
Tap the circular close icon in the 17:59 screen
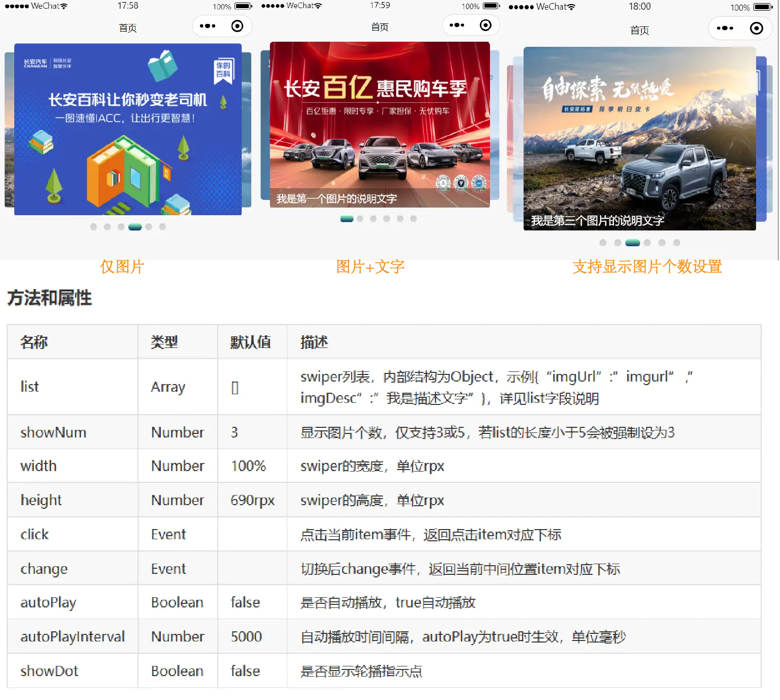click(x=486, y=25)
